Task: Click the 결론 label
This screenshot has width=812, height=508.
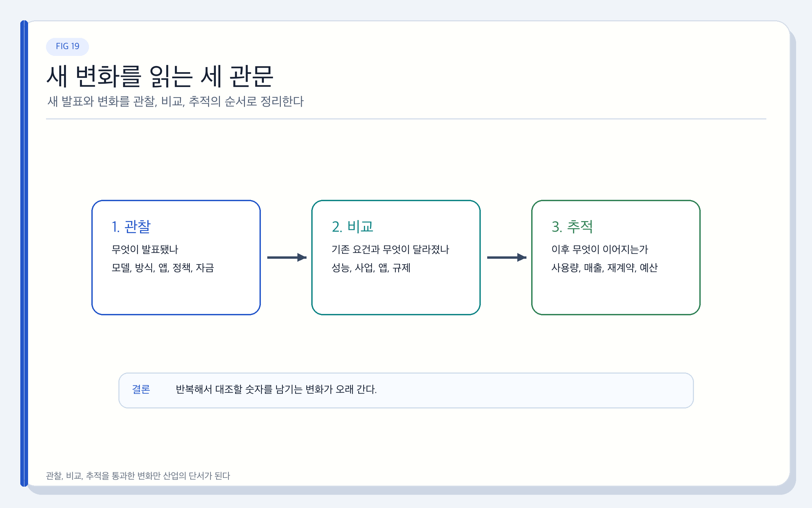Action: coord(141,389)
